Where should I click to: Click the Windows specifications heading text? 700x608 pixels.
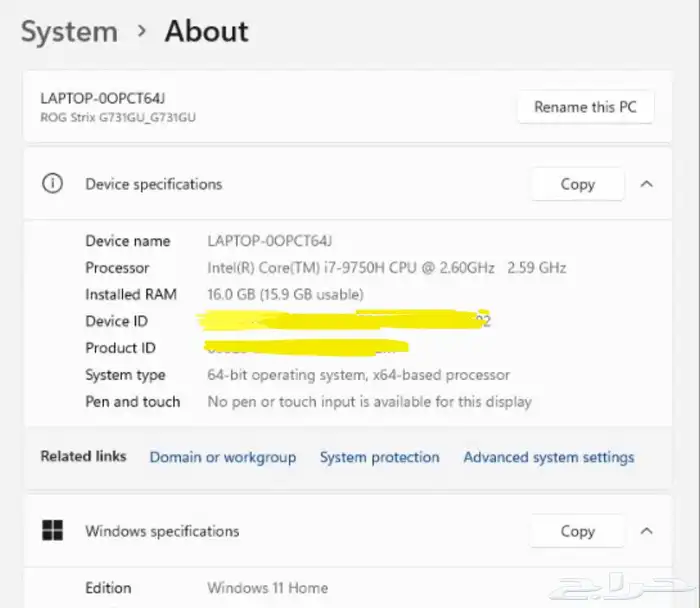[x=162, y=531]
